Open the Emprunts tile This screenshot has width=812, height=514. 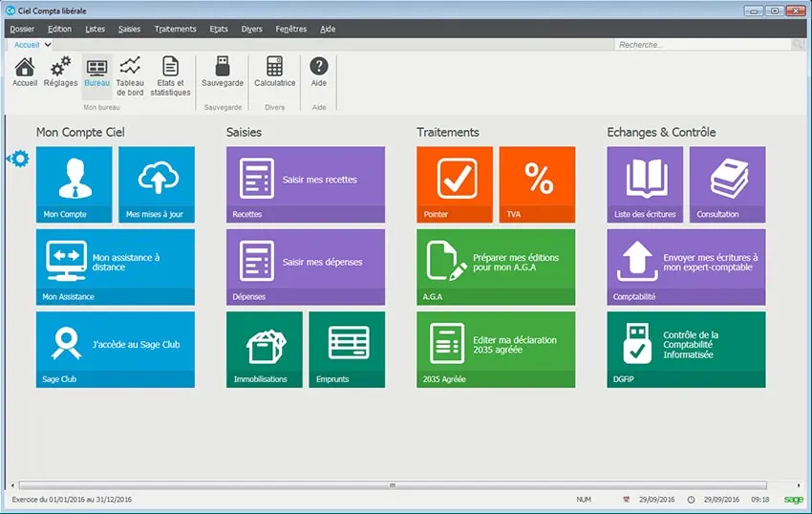(347, 350)
